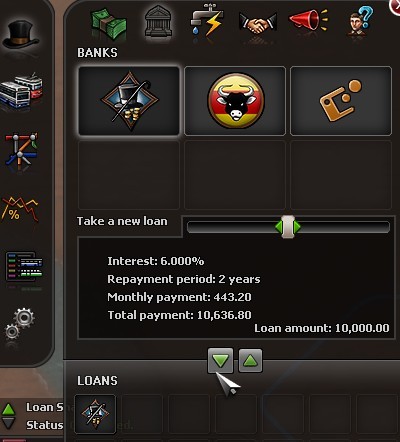Open the buses and trams vehicles icon
This screenshot has height=442, width=400.
pos(21,90)
